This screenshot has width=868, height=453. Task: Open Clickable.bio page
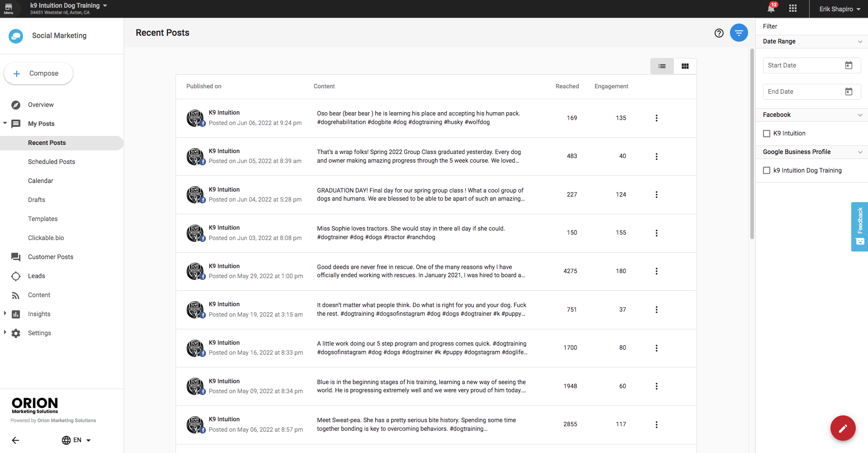point(46,238)
